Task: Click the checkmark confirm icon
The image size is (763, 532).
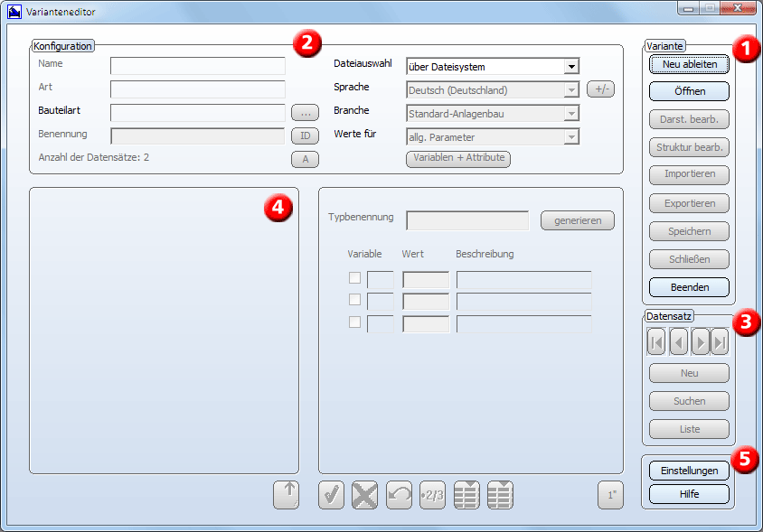Action: pos(332,495)
